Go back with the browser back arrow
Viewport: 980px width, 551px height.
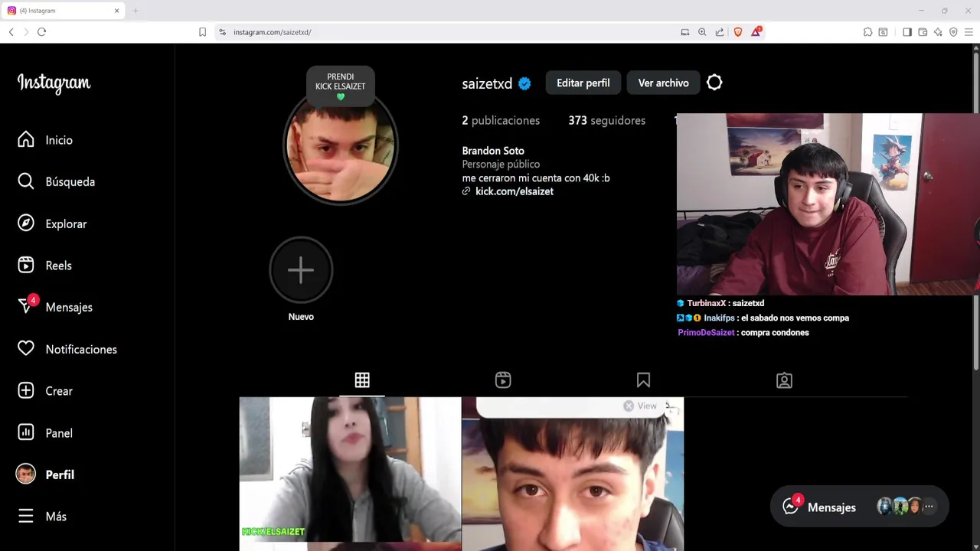click(x=11, y=32)
